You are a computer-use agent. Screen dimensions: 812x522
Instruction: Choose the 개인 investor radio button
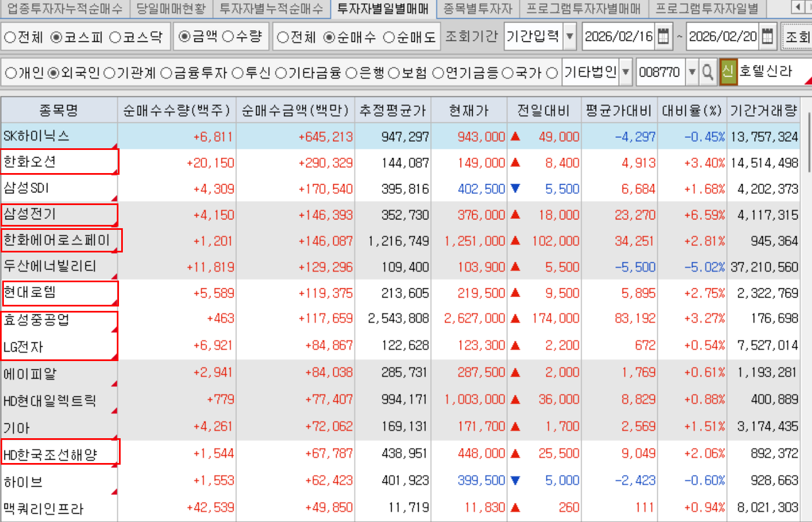click(11, 73)
